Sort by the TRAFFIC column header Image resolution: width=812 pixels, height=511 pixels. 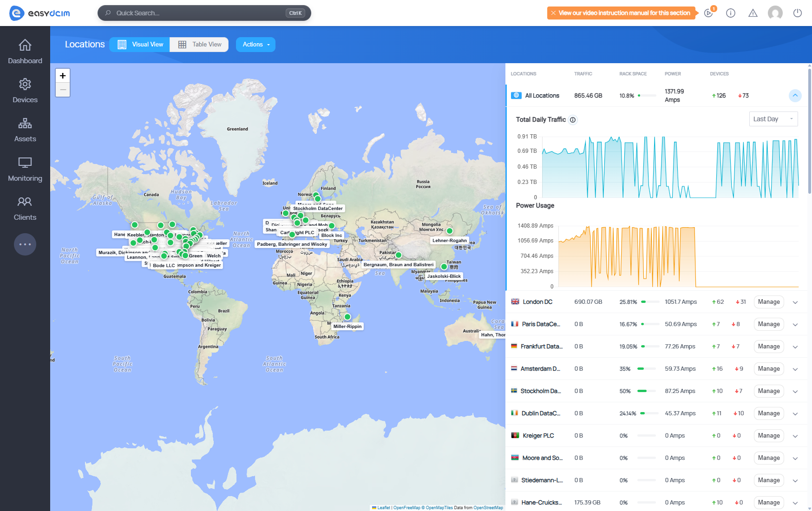pos(583,74)
